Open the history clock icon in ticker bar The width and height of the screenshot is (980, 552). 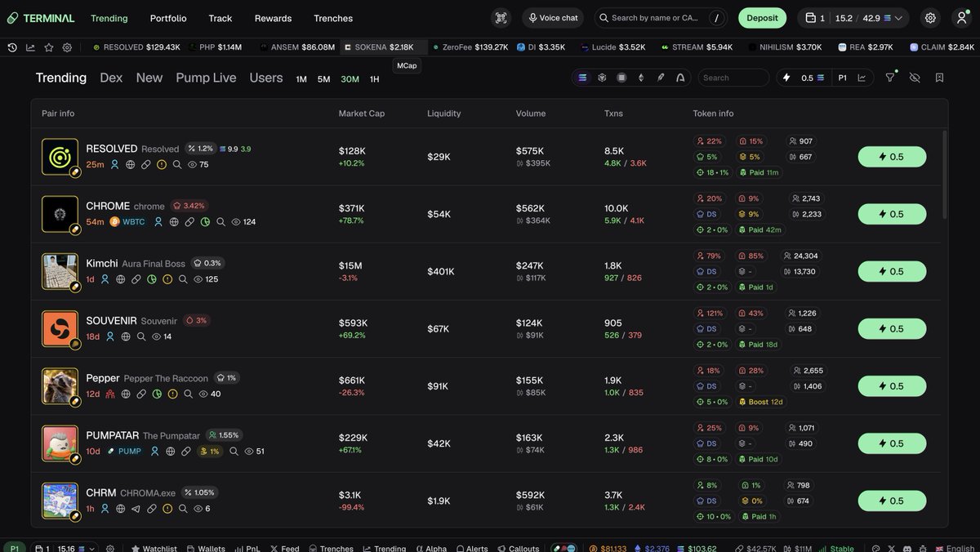click(12, 47)
